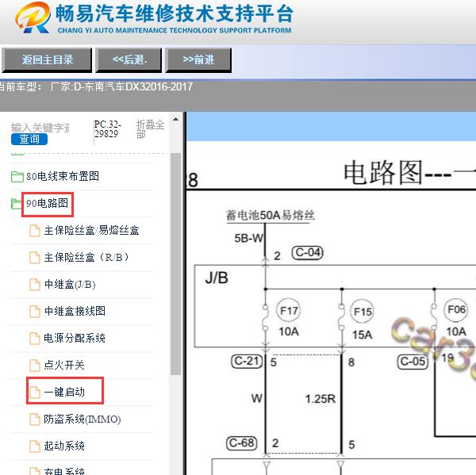Image resolution: width=476 pixels, height=475 pixels.
Task: Click page icon of 点火开关
Action: coord(35,366)
